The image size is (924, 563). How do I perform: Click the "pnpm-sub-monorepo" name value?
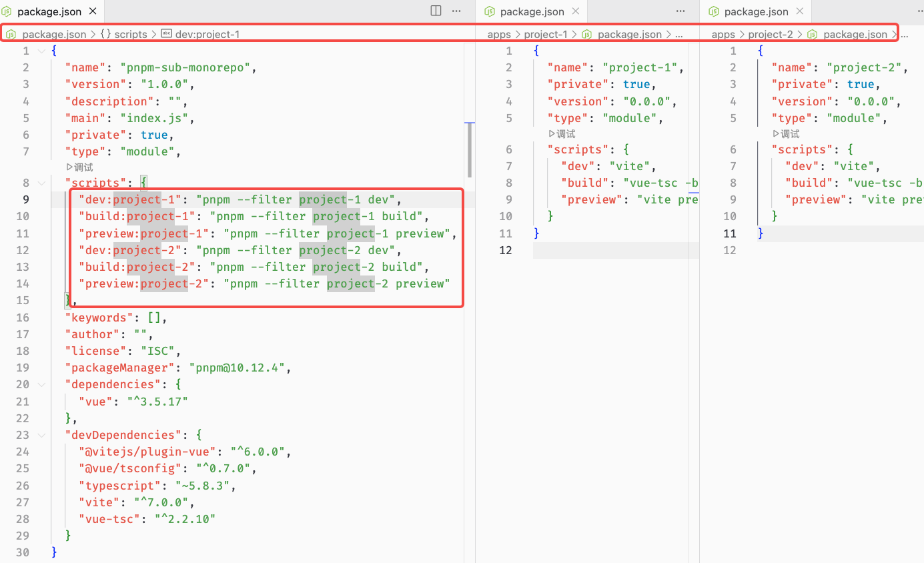coord(185,67)
